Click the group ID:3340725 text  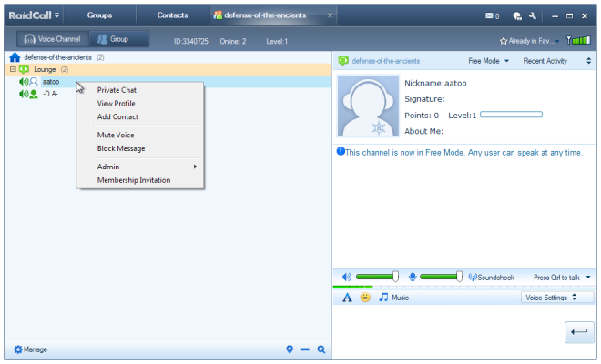[x=191, y=41]
